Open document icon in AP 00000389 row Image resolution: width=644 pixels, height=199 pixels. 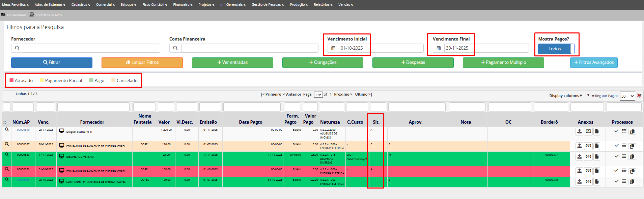pos(597,156)
